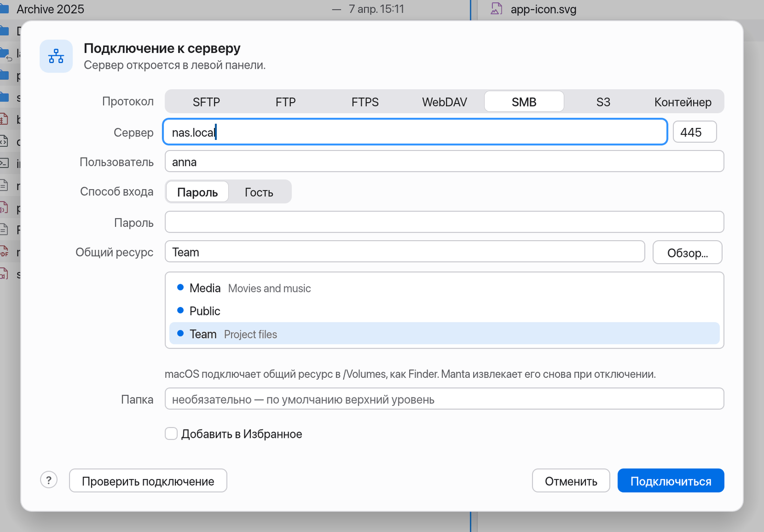Screen dimensions: 764x532
Task: Select Гость login method
Action: [x=259, y=192]
